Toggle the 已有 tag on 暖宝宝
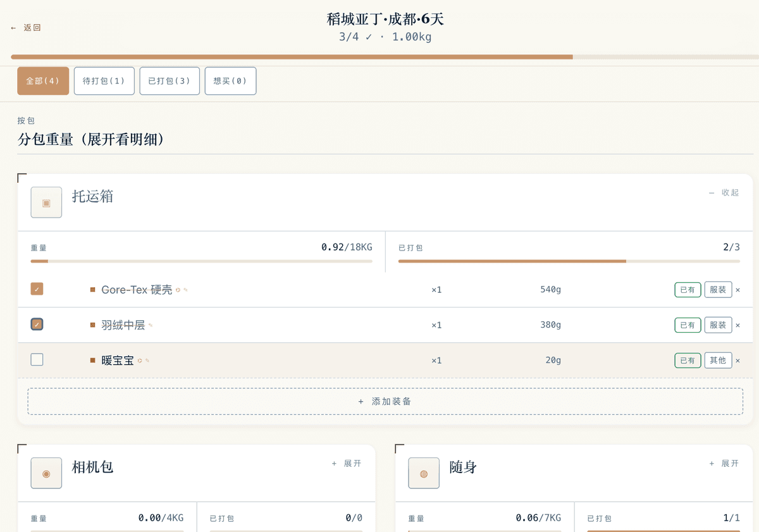The height and width of the screenshot is (532, 759). point(688,361)
